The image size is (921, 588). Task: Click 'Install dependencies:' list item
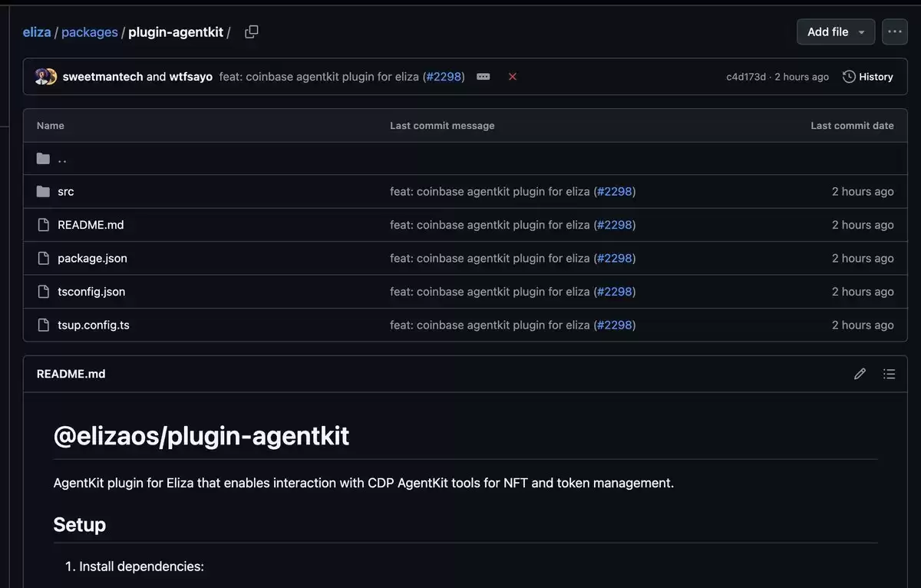coord(141,567)
